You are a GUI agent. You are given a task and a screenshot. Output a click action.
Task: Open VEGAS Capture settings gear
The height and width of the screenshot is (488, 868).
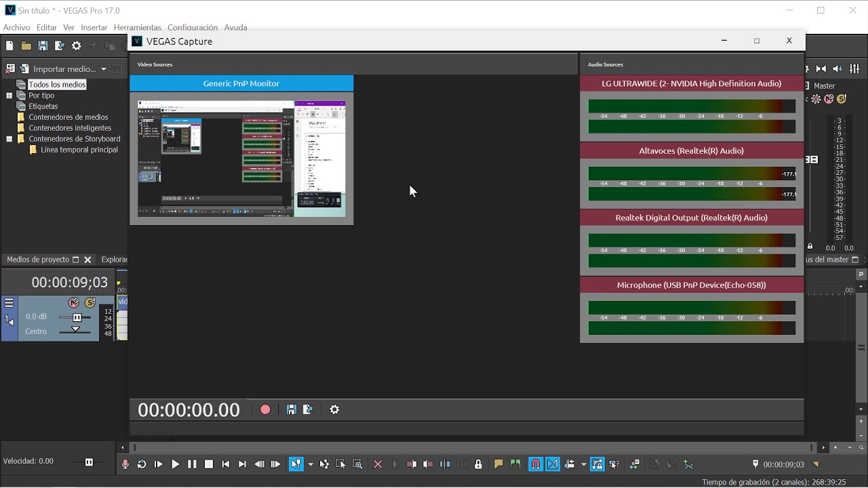click(334, 409)
